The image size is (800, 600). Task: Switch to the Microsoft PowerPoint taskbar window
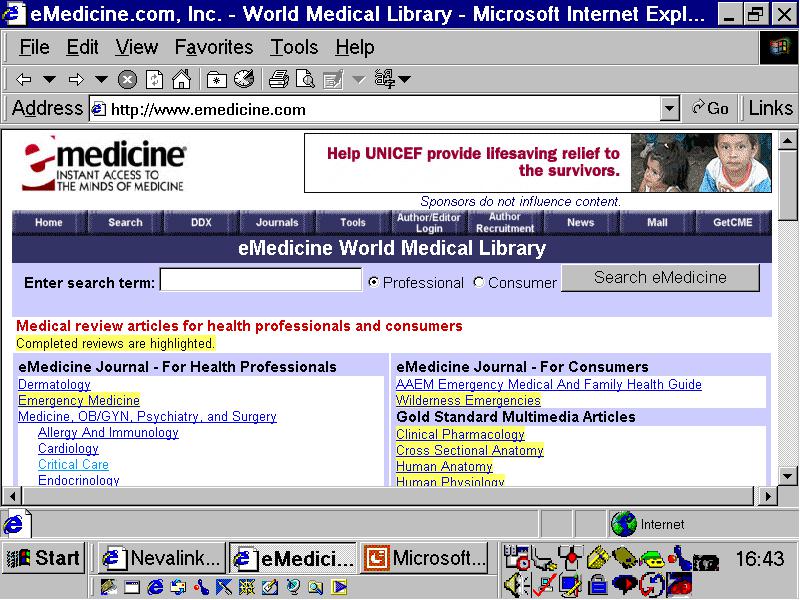(x=425, y=558)
